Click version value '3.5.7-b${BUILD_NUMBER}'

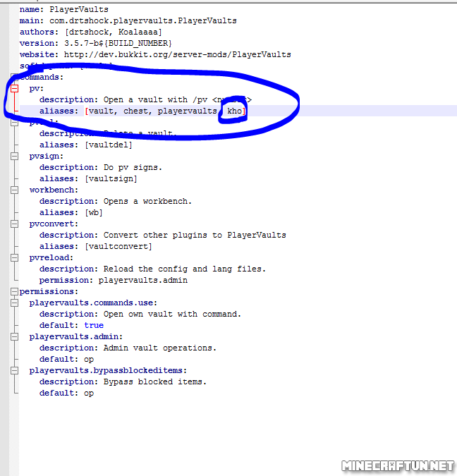(118, 43)
